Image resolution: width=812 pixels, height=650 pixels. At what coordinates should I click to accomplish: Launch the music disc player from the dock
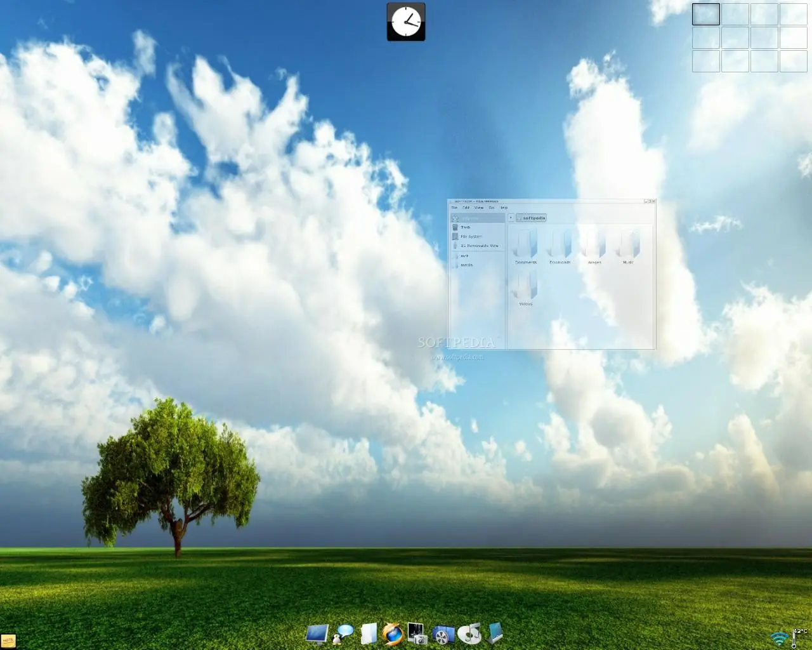point(469,633)
